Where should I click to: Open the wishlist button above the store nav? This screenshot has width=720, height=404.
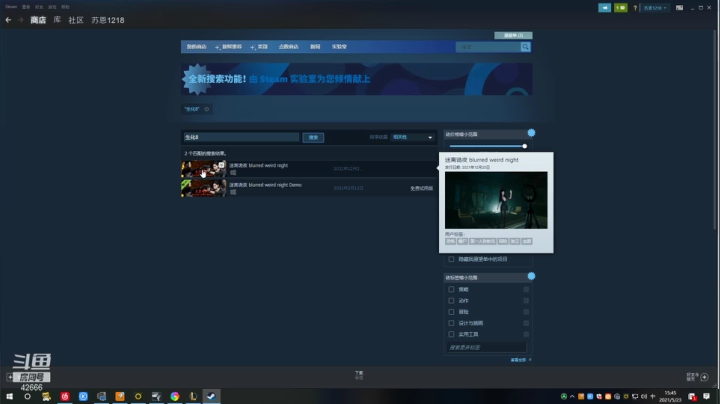(513, 35)
